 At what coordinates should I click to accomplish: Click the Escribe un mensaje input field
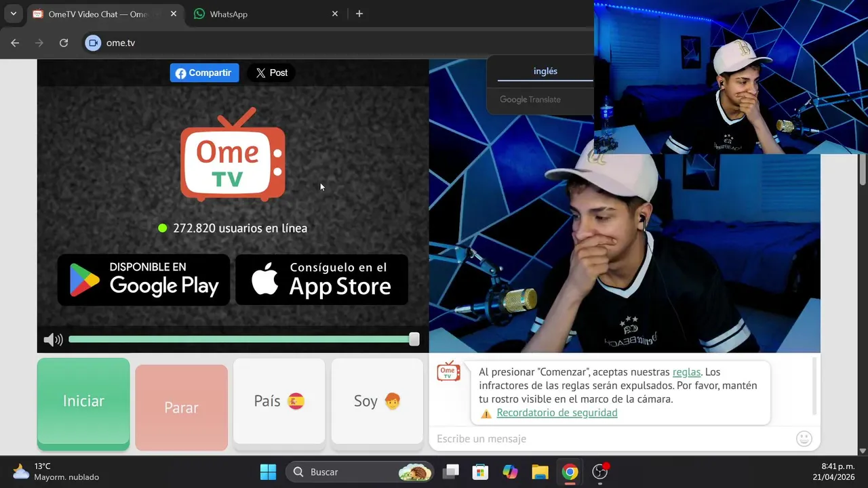(x=614, y=439)
